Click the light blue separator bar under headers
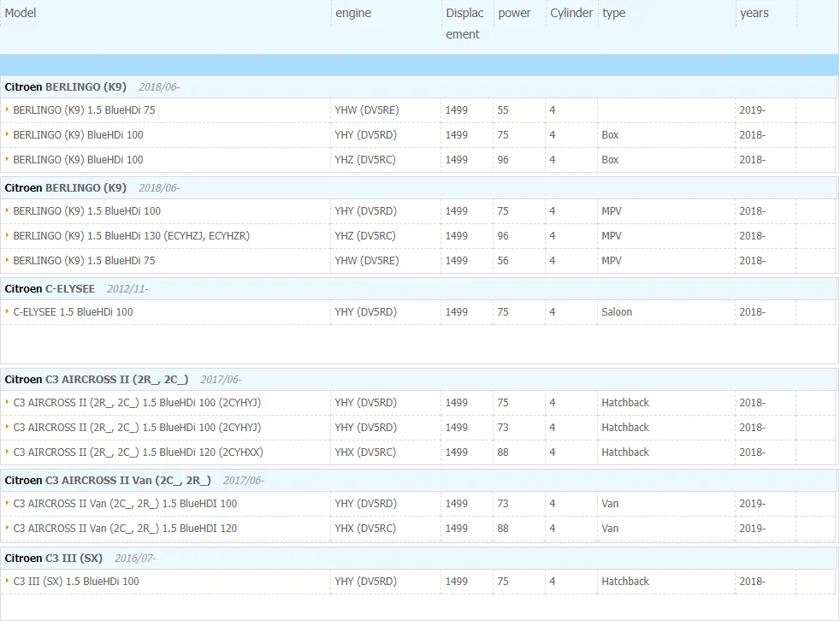 (x=419, y=65)
